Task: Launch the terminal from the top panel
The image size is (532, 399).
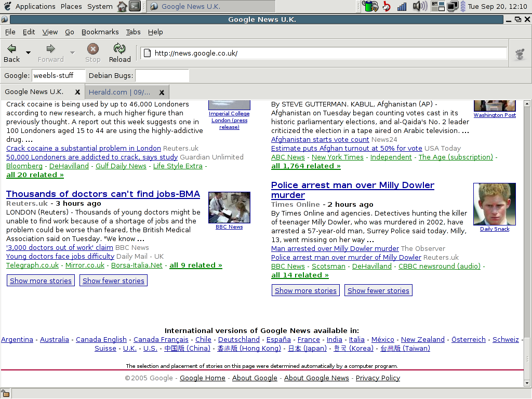Action: (135, 6)
